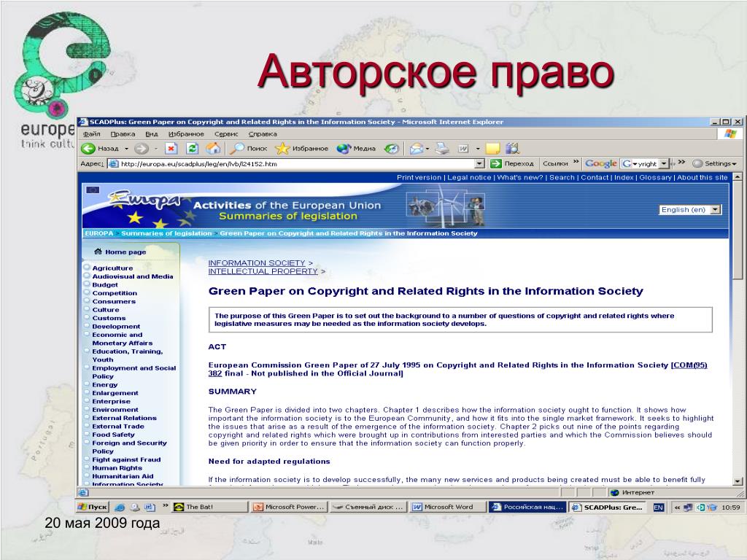Click the Stop loading icon

(x=171, y=149)
